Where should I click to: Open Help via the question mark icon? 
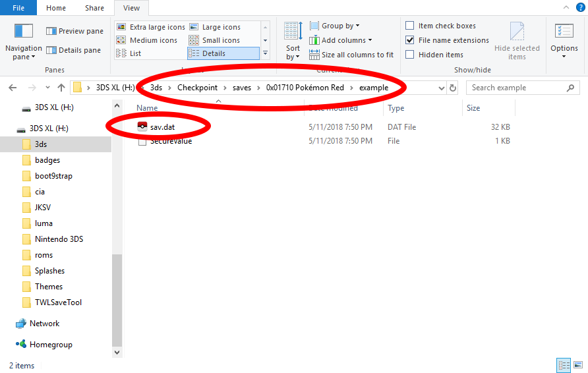tap(580, 7)
